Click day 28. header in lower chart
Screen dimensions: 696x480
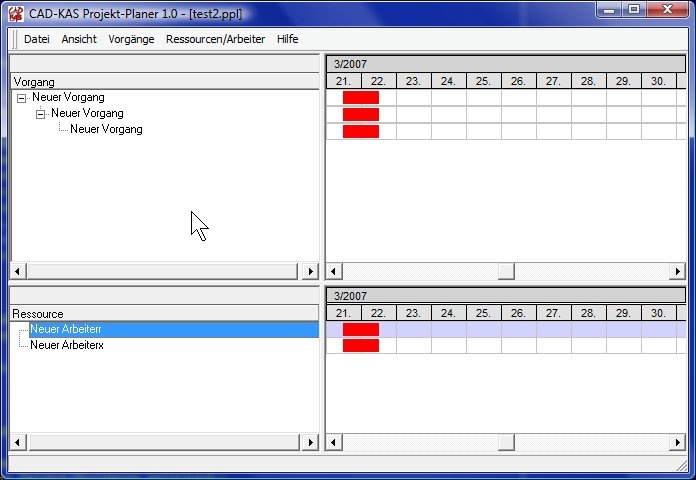click(x=589, y=313)
